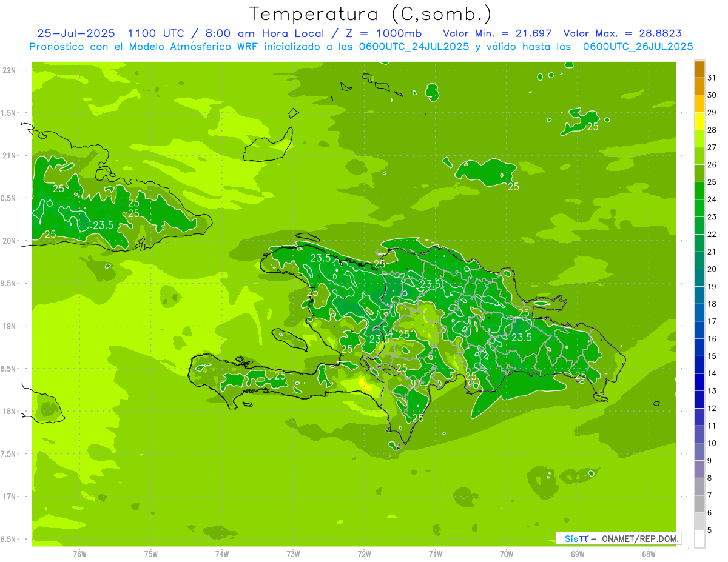Click legend value "10"

712,443
